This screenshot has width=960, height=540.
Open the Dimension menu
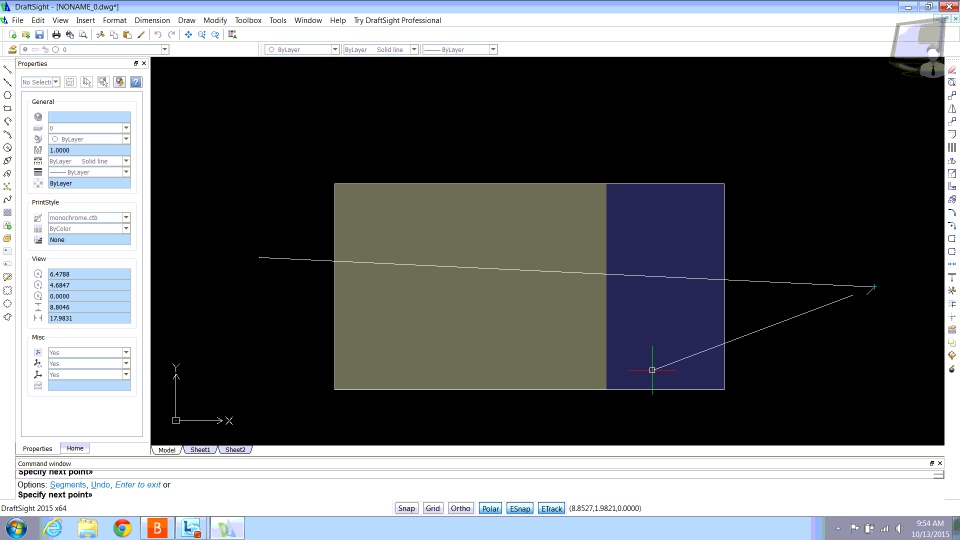tap(152, 20)
